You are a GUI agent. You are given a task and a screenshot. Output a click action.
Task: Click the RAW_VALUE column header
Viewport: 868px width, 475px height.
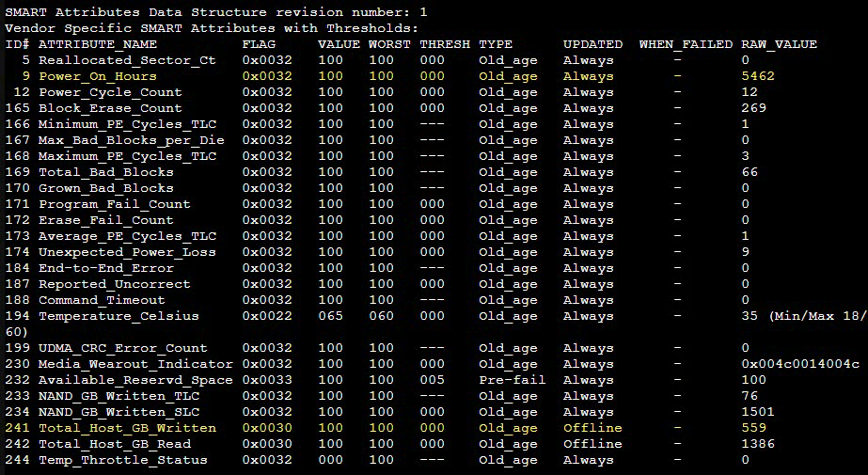click(780, 44)
